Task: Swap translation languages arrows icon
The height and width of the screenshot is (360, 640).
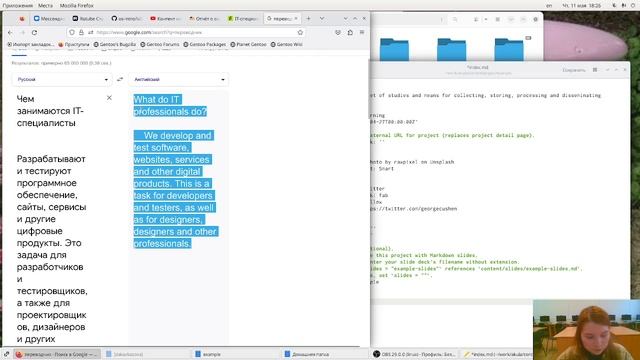Action: point(120,79)
